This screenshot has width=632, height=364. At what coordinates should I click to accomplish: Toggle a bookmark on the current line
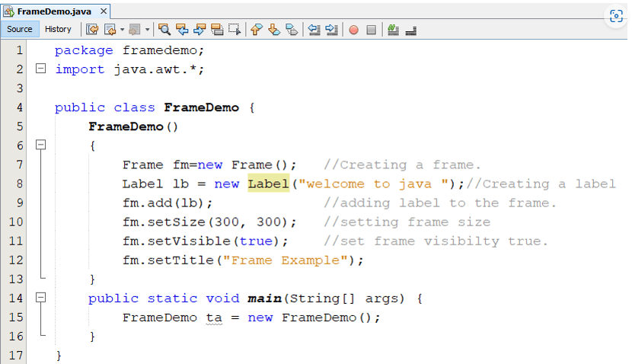[x=292, y=30]
